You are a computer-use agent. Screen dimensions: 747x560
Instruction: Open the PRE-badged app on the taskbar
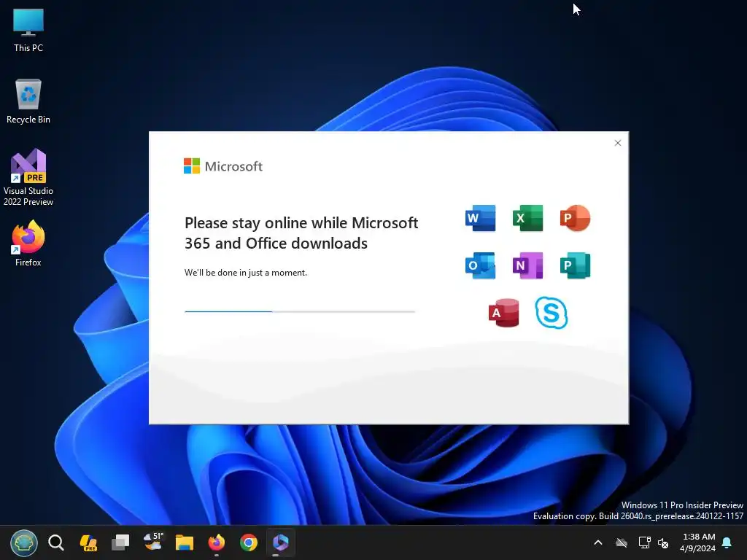(88, 542)
